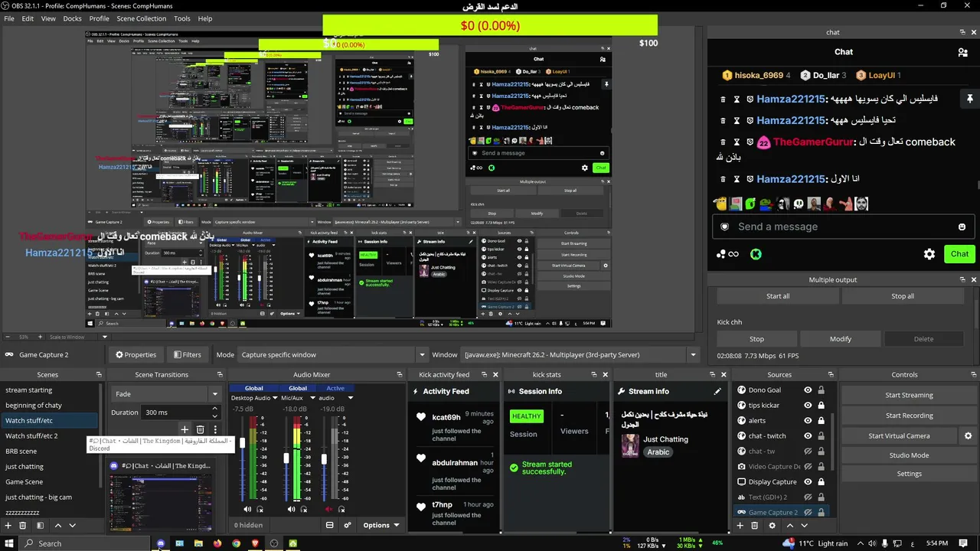Open the Scene Collection menu
The image size is (980, 551).
coord(141,18)
